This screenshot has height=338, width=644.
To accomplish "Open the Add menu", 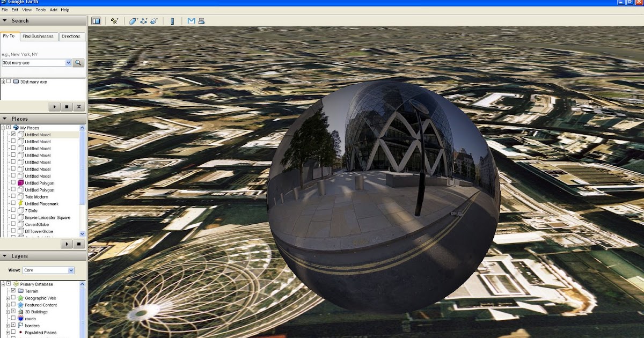I will 54,10.
